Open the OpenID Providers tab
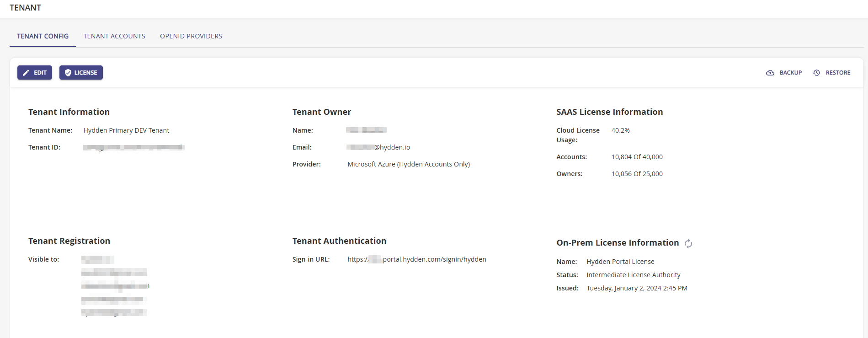Image resolution: width=868 pixels, height=338 pixels. 191,36
